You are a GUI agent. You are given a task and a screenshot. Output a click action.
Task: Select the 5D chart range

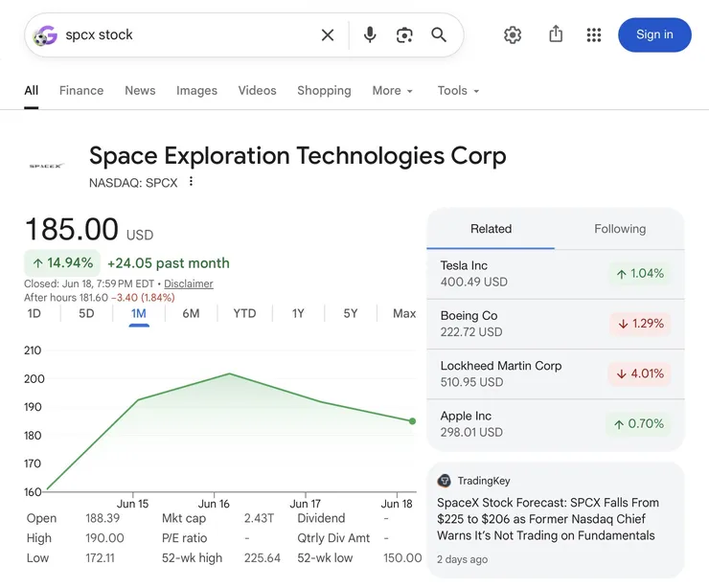pos(86,313)
